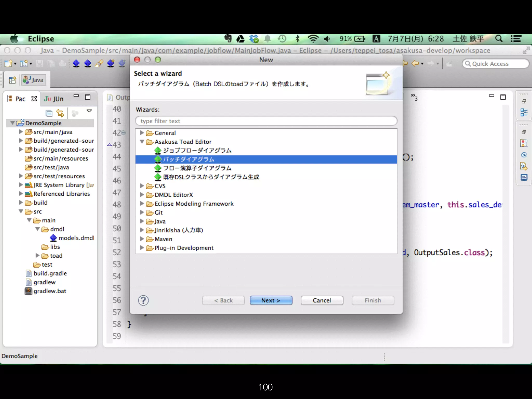Open models.dmdl file in Package Explorer

pyautogui.click(x=76, y=238)
